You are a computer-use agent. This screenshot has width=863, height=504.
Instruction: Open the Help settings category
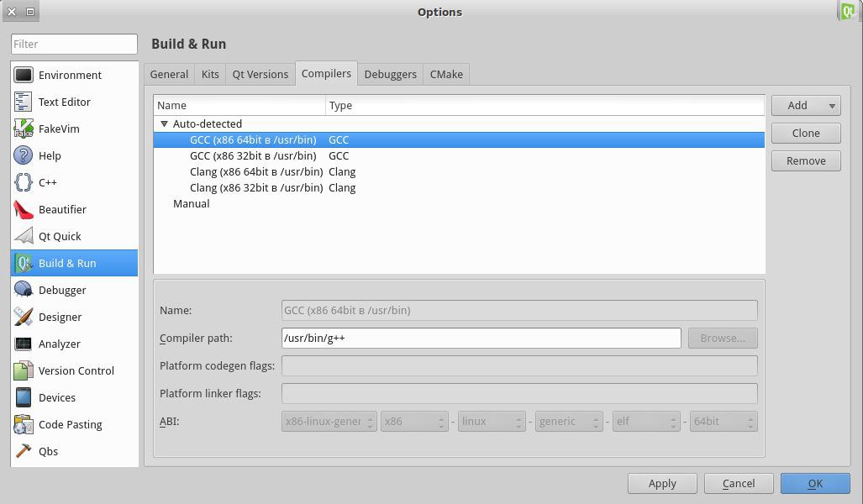pyautogui.click(x=74, y=155)
